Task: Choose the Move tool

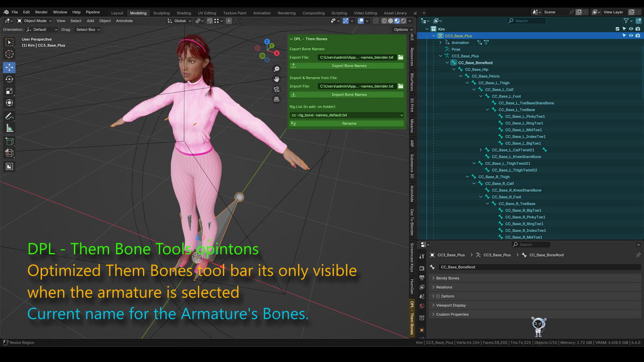Action: pos(9,67)
